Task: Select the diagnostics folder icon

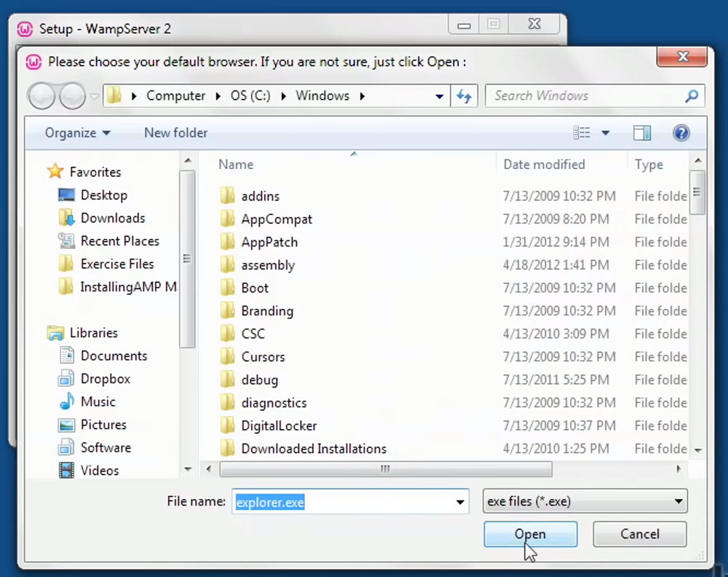Action: pos(227,402)
